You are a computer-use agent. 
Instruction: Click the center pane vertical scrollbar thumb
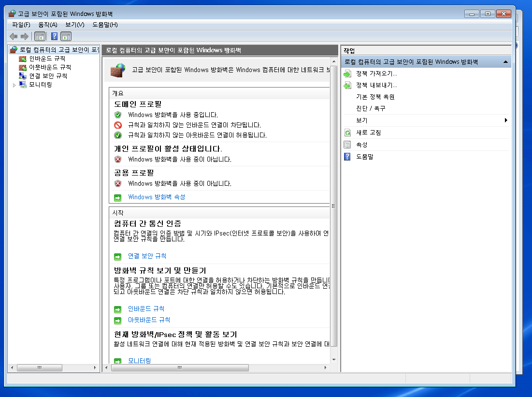(x=334, y=206)
